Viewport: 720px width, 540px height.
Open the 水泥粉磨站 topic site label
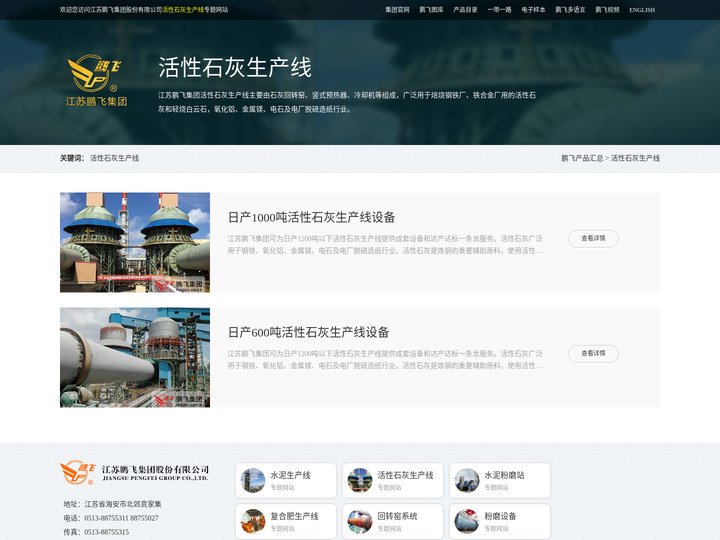click(x=505, y=475)
